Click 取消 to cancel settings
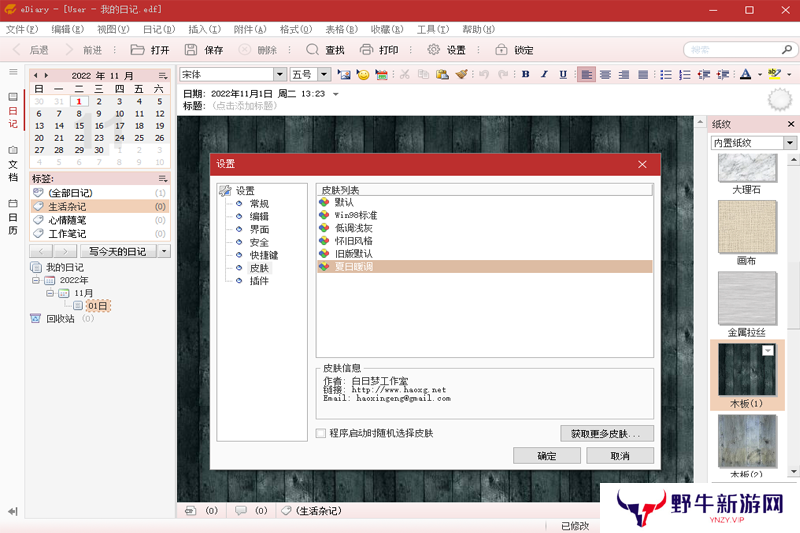 pyautogui.click(x=620, y=456)
